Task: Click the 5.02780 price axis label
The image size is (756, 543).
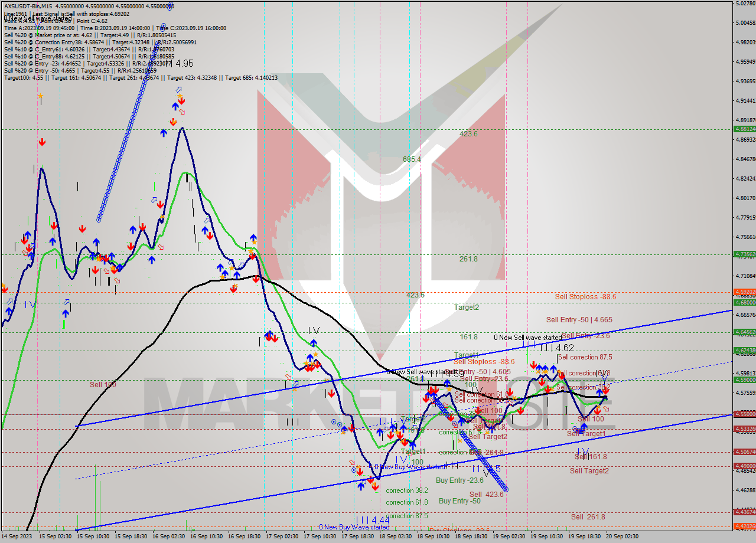Action: (x=745, y=3)
